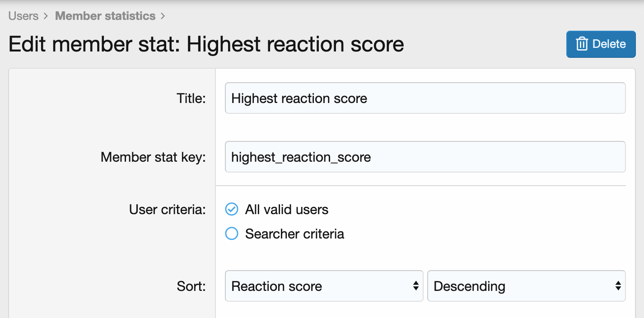Go to Users in the breadcrumb
Image resolution: width=644 pixels, height=318 pixels.
coord(23,16)
